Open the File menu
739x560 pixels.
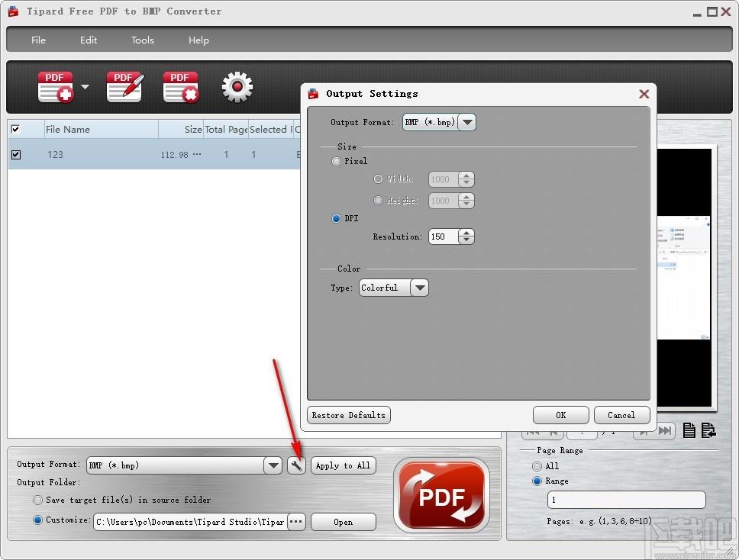point(38,40)
